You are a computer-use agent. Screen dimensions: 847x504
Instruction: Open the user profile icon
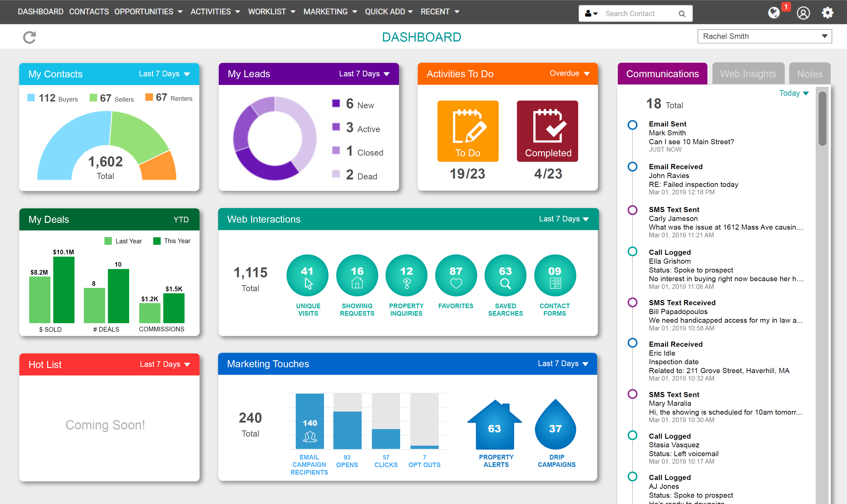click(x=803, y=13)
